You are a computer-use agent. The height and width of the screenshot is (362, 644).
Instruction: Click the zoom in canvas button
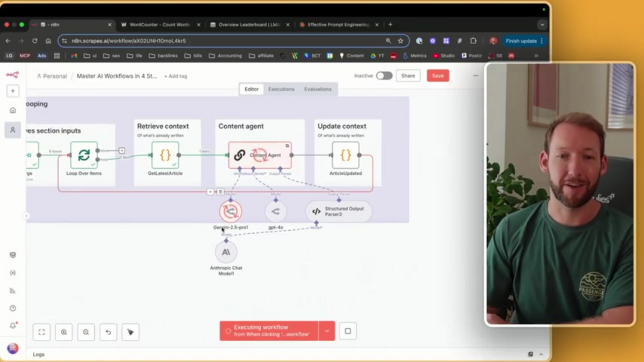point(64,332)
